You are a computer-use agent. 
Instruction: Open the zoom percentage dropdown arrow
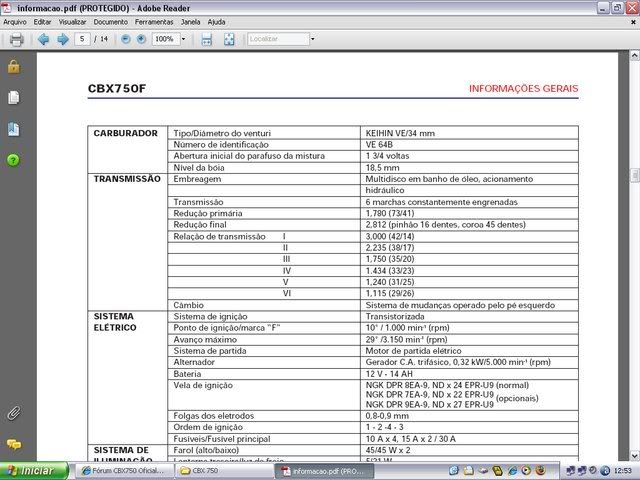click(183, 39)
